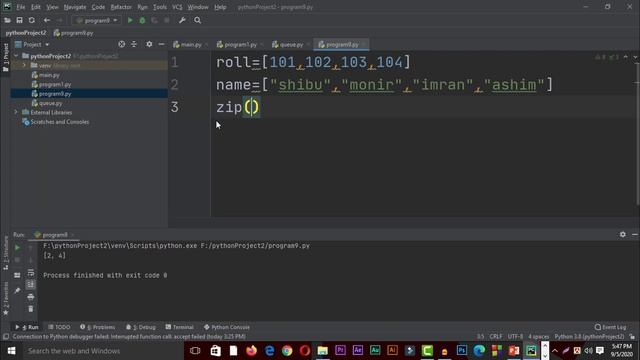Open the VCS menu

tap(177, 7)
